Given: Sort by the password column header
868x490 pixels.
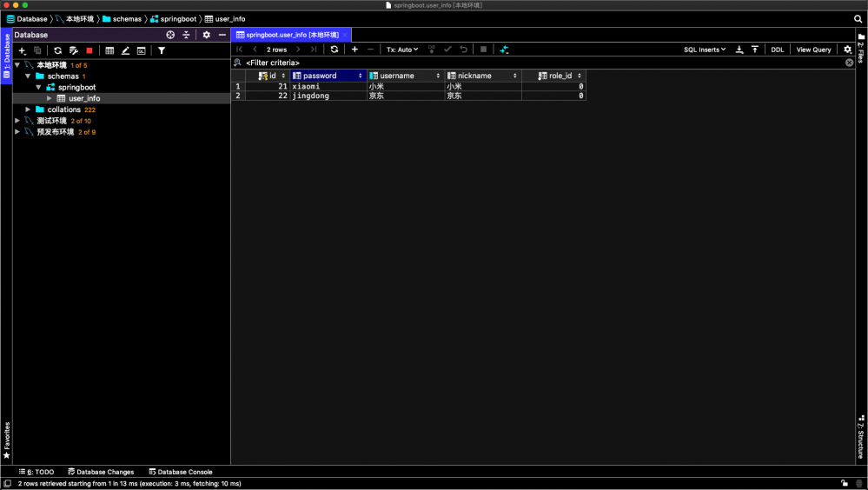Looking at the screenshot, I should (328, 76).
